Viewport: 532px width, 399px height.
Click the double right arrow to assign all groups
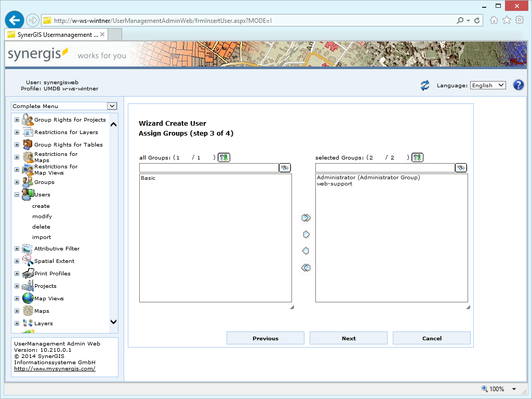point(305,217)
